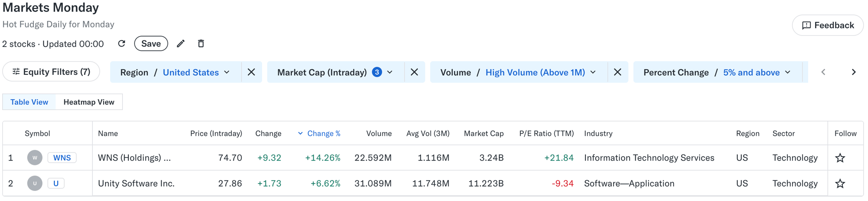This screenshot has width=868, height=201.
Task: Sort by Market Cap column header
Action: pos(484,134)
